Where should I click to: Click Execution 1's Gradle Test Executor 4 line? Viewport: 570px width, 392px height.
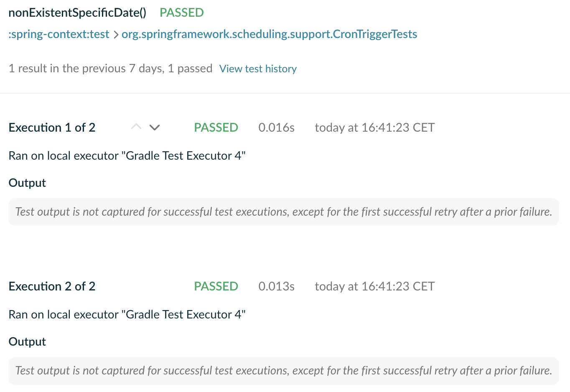[127, 156]
